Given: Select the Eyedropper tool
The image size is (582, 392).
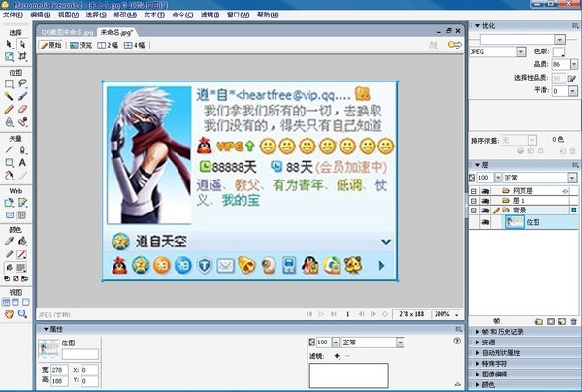Looking at the screenshot, I should click(x=9, y=242).
